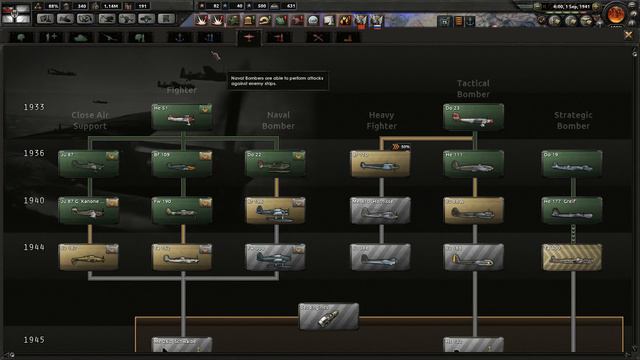Select the 1944 naval bomber technology

point(275,257)
